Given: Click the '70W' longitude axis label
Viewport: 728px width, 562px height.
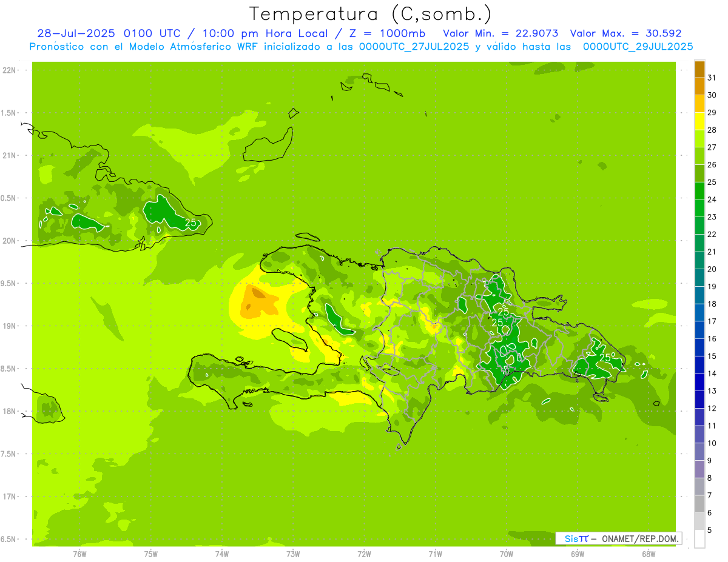Looking at the screenshot, I should pos(507,554).
